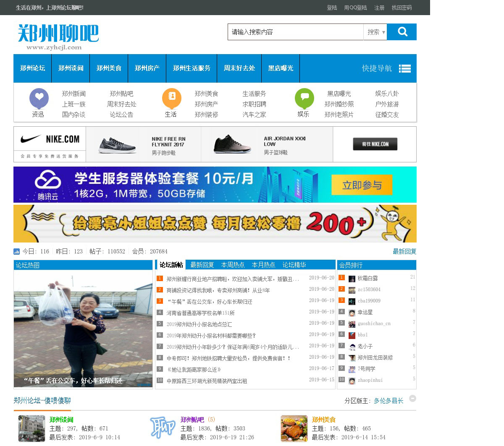Open guoshichao_cn member avatar
Image resolution: width=504 pixels, height=446 pixels.
(x=352, y=324)
